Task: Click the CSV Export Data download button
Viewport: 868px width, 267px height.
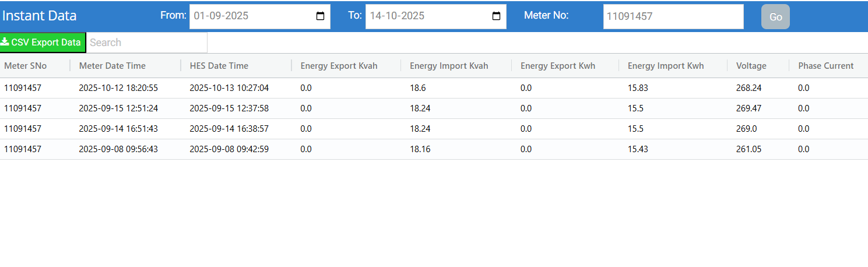Action: [x=43, y=43]
